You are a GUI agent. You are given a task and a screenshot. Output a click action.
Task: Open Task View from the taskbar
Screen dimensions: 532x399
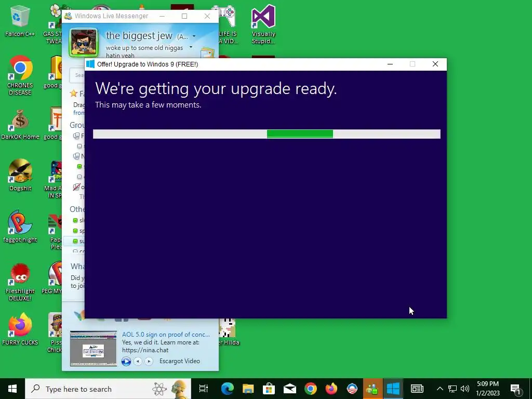[x=204, y=389]
